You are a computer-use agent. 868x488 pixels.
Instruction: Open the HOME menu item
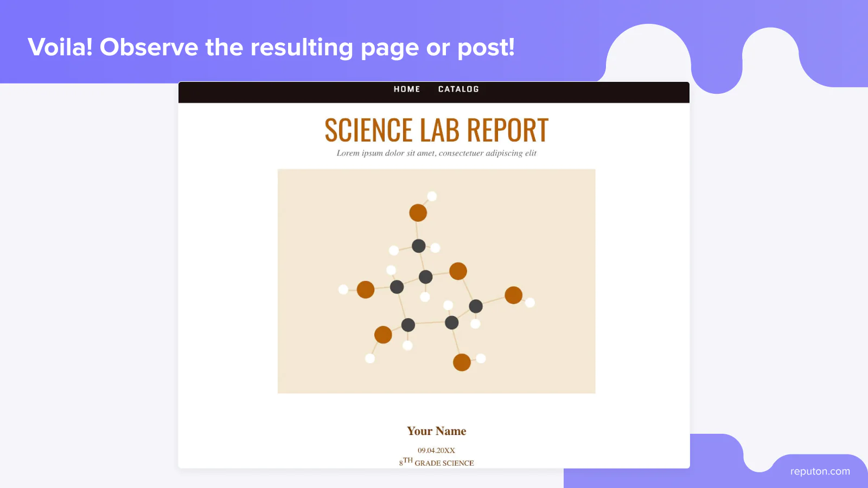pyautogui.click(x=407, y=89)
